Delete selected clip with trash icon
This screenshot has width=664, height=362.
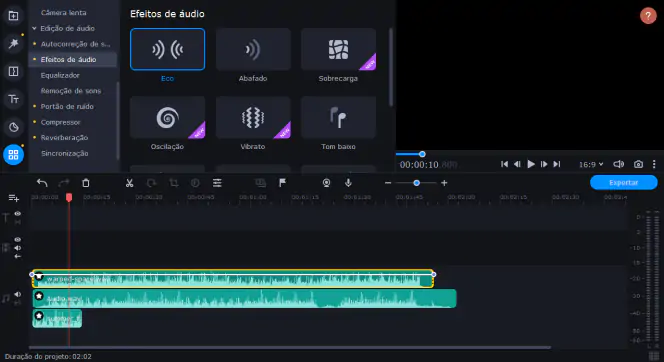[86, 183]
